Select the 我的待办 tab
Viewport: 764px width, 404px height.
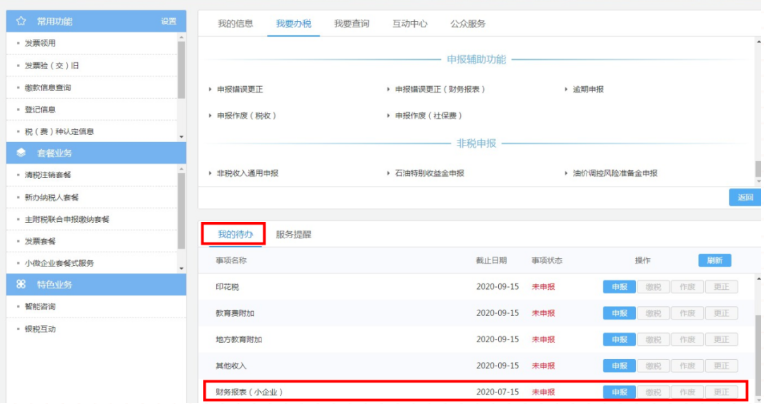tap(235, 234)
